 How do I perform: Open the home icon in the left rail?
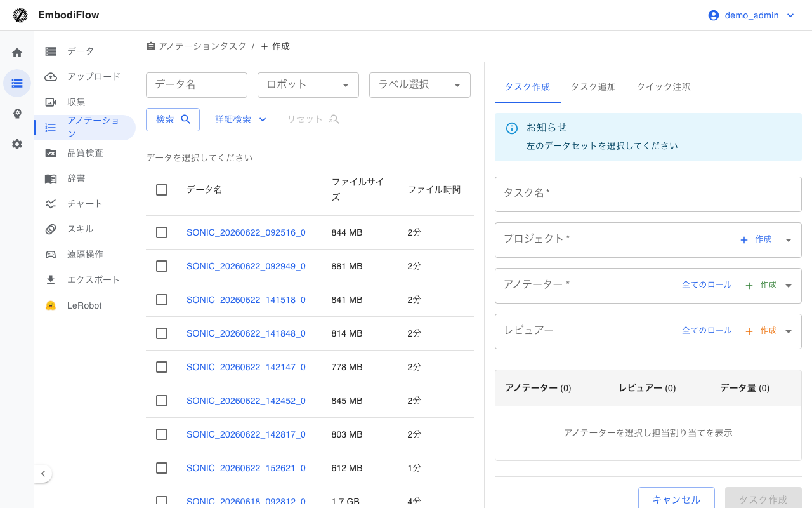(x=17, y=53)
